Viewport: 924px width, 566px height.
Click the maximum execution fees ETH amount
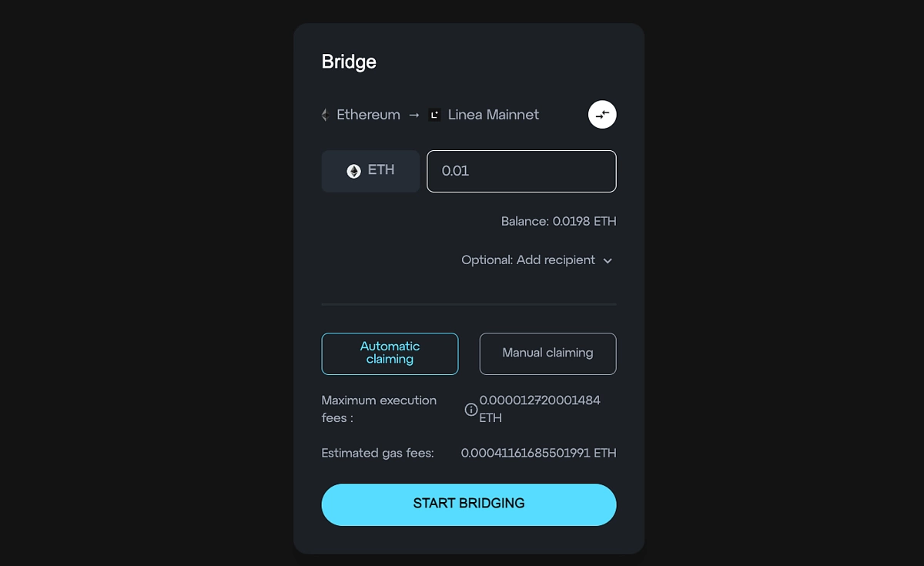pos(540,409)
